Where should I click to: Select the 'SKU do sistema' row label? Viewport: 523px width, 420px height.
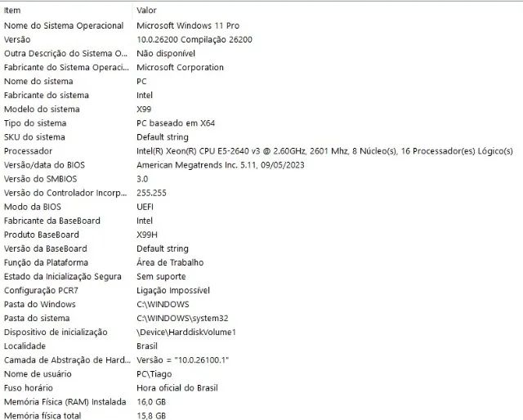pos(34,137)
